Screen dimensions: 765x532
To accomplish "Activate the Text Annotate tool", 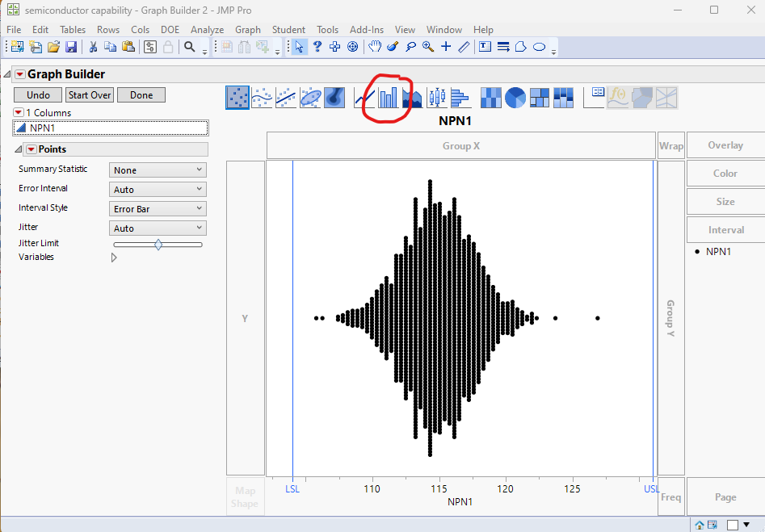I will point(485,47).
